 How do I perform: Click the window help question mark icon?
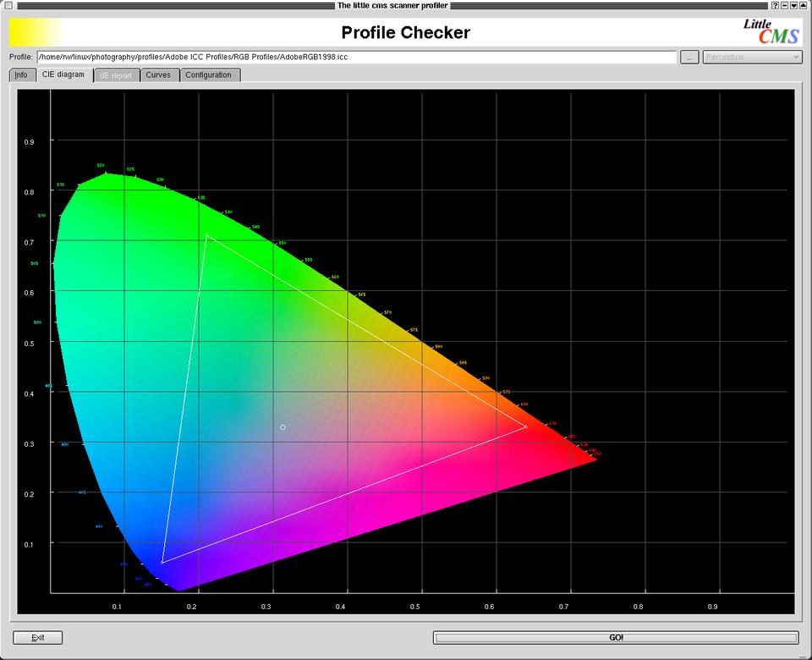[x=775, y=5]
